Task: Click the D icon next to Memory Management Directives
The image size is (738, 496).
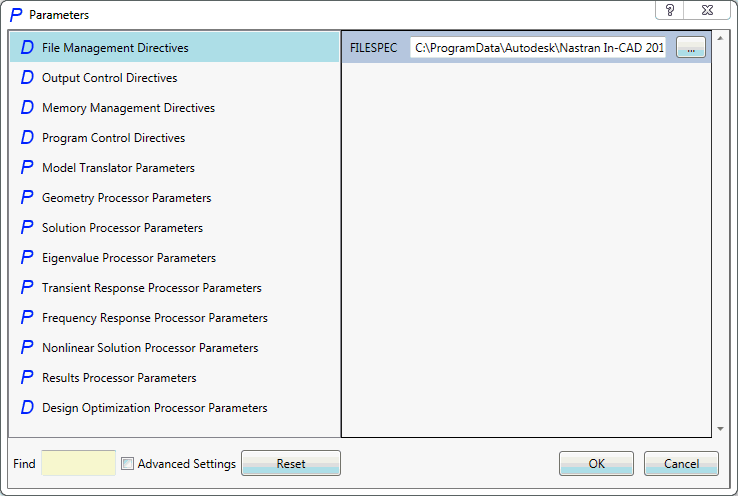Action: click(x=27, y=108)
